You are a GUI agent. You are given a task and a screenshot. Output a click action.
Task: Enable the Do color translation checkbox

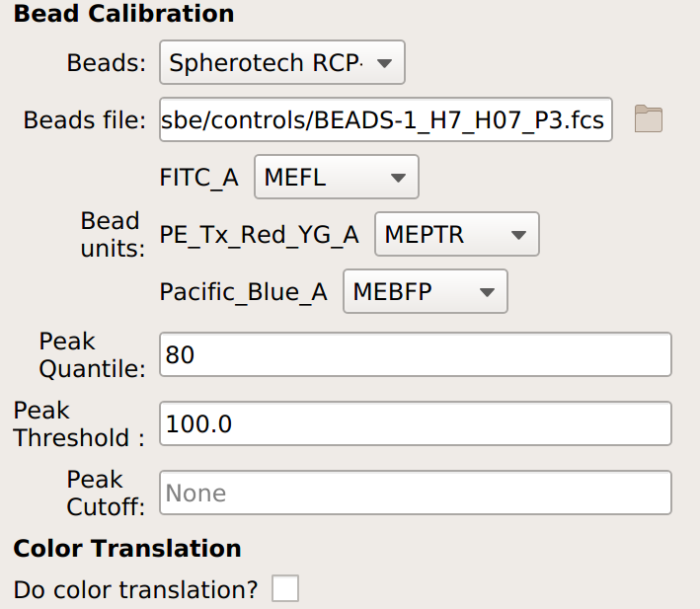pos(285,588)
